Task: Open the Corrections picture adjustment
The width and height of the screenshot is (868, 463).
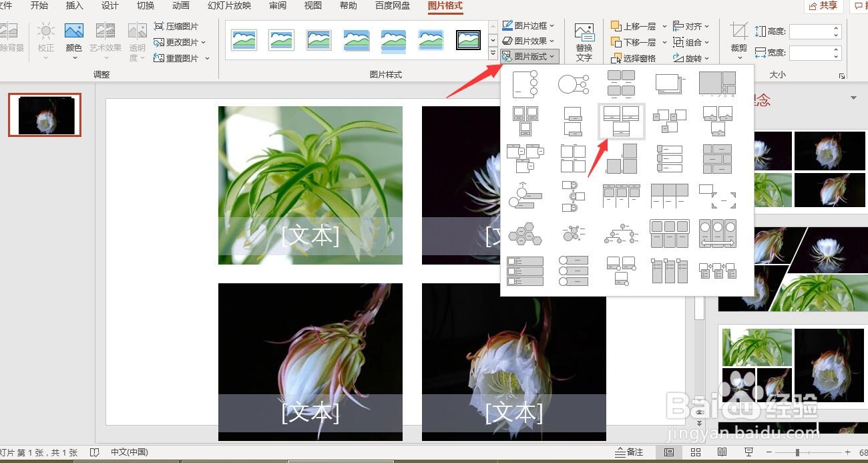Action: pyautogui.click(x=46, y=41)
